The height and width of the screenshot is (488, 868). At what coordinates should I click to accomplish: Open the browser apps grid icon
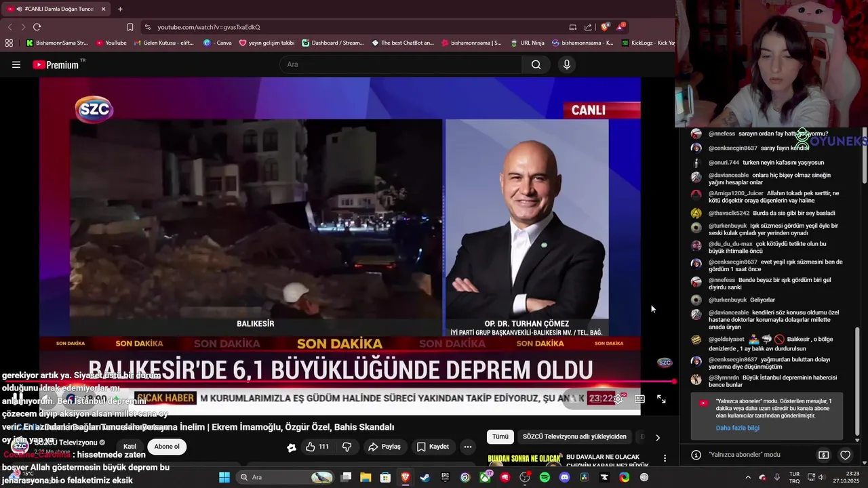click(9, 43)
